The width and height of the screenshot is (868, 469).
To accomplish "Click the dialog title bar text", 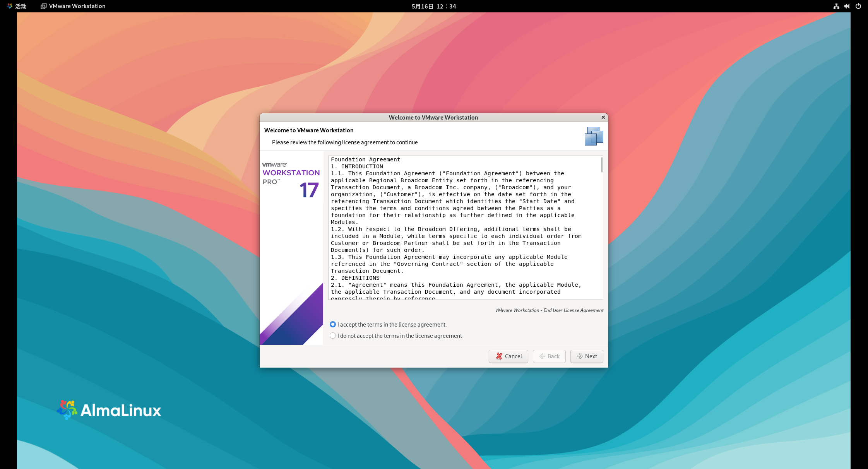I will (x=433, y=118).
